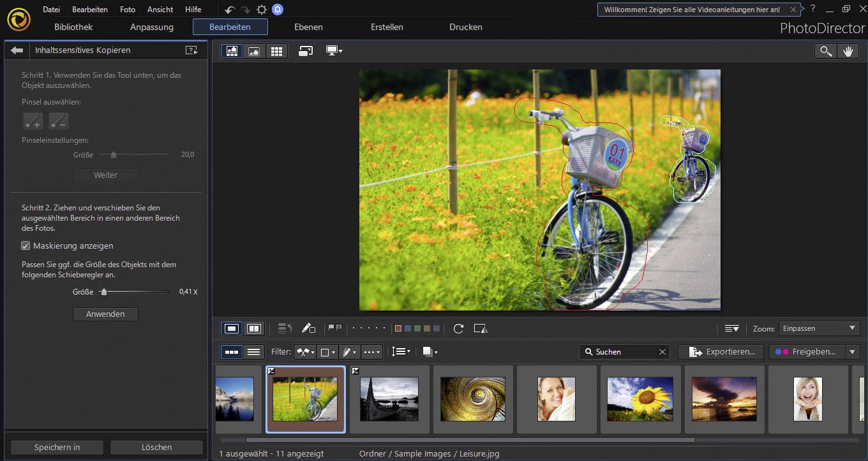This screenshot has height=461, width=868.
Task: Select the sunflower photo thumbnail
Action: pyautogui.click(x=640, y=399)
